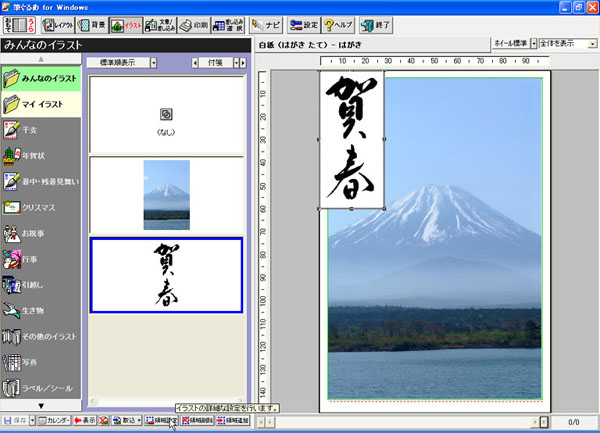
Task: Click the 領域設定 button
Action: click(161, 420)
